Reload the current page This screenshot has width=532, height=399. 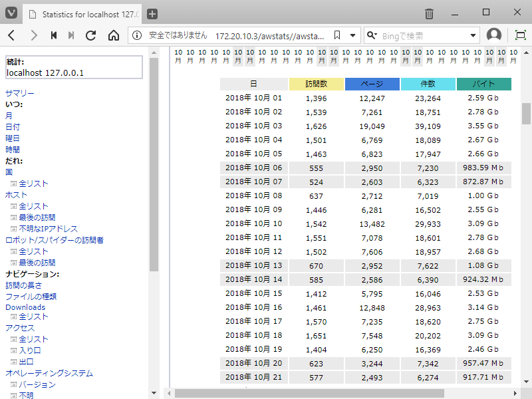tap(91, 35)
